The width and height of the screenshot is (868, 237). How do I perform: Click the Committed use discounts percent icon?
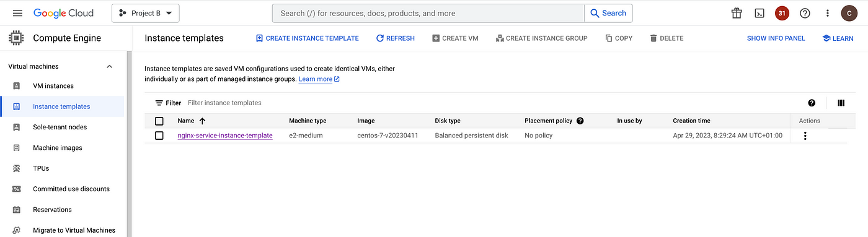[x=17, y=189]
